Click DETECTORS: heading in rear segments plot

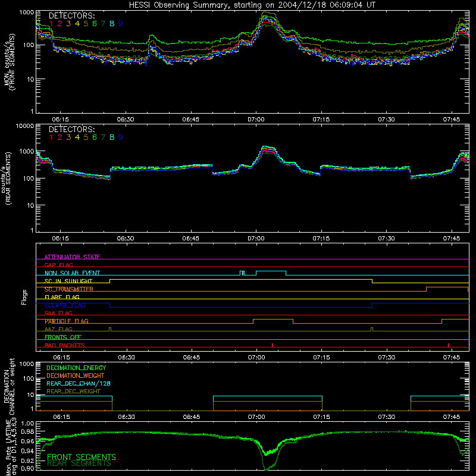(72, 129)
